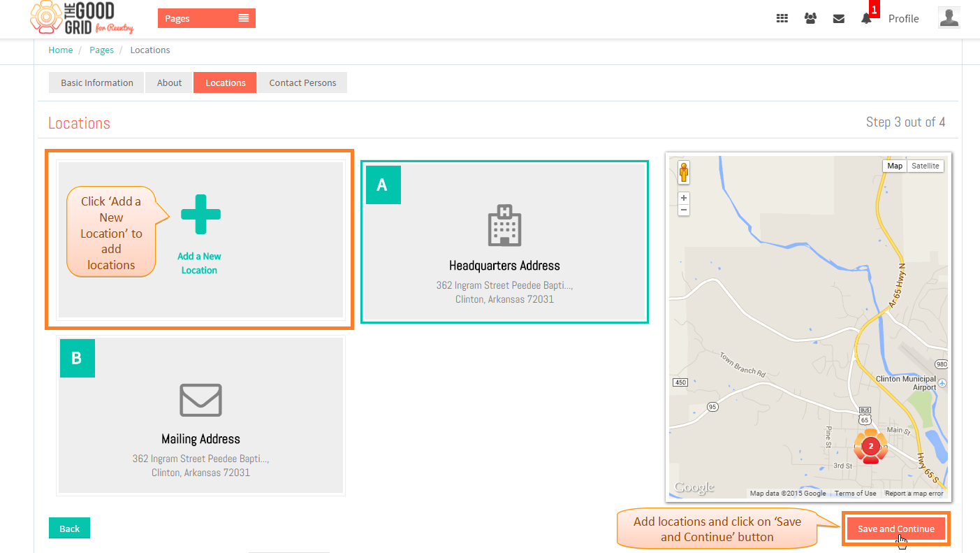The image size is (980, 553).
Task: Go to Home breadcrumb link
Action: point(61,50)
